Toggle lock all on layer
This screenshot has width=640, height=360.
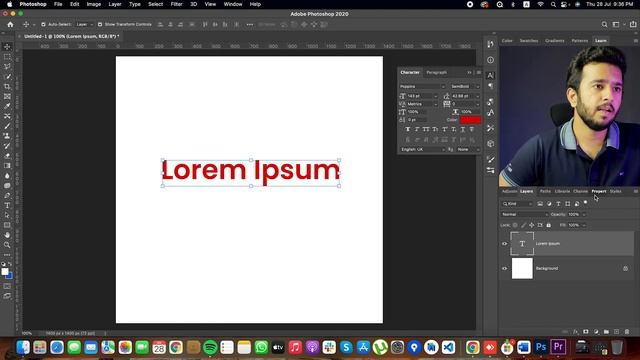click(x=549, y=225)
